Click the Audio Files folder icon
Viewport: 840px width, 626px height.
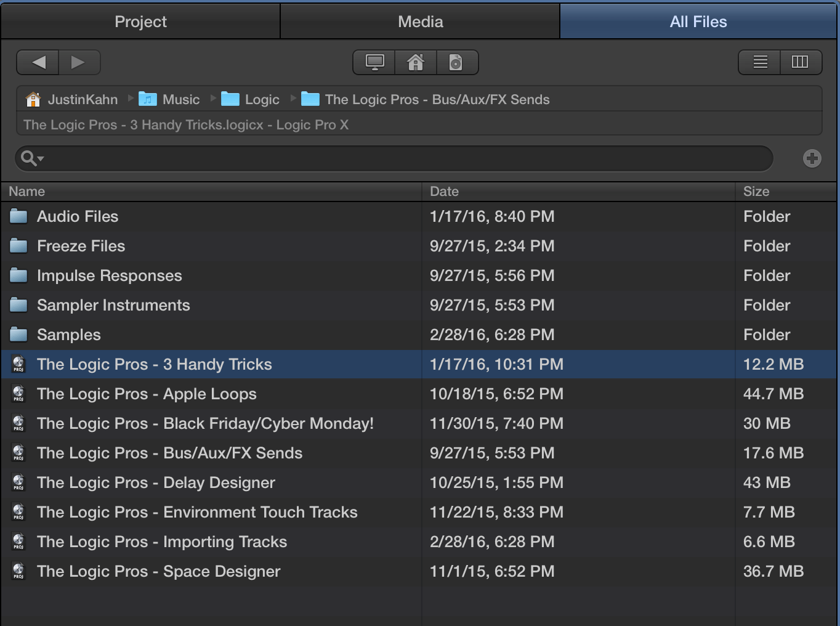click(x=18, y=216)
